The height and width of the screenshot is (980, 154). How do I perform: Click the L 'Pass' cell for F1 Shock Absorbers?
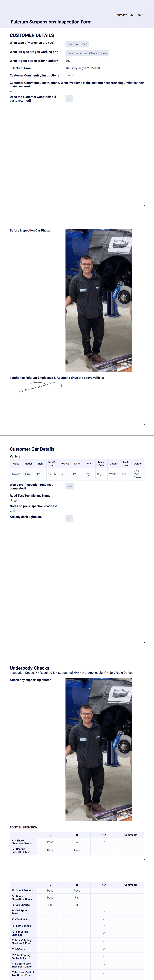pyautogui.click(x=50, y=842)
